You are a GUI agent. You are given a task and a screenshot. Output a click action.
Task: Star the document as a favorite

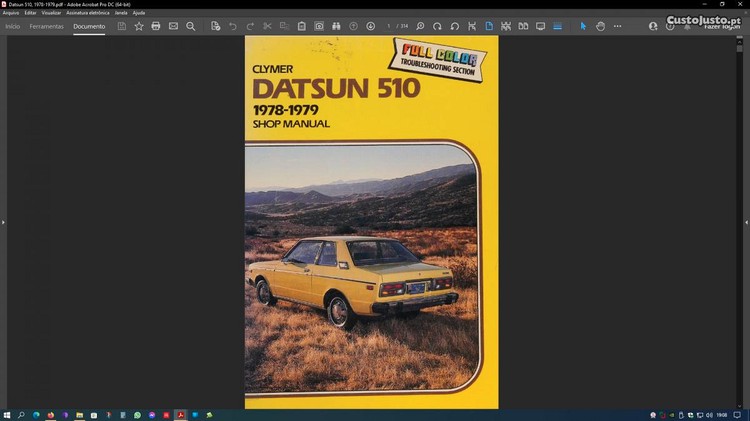pos(139,26)
